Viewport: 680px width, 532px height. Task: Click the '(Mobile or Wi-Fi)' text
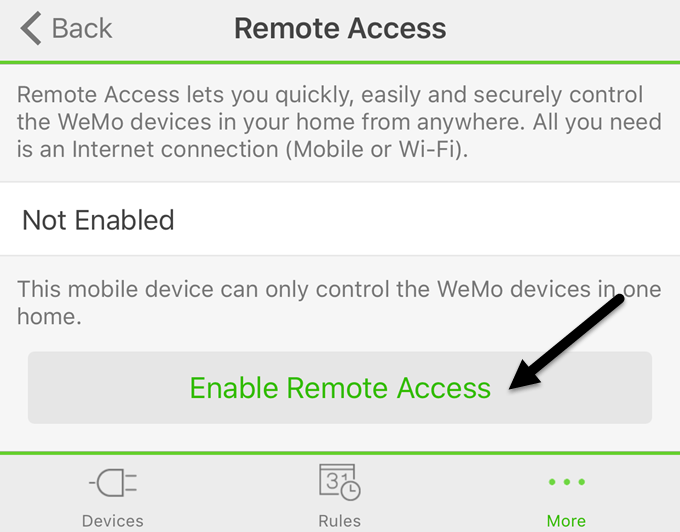377,150
